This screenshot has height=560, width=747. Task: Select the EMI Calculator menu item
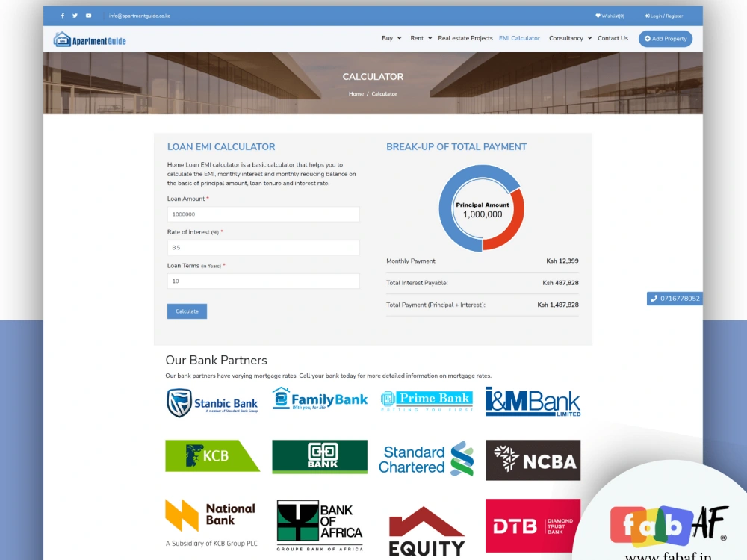pyautogui.click(x=519, y=38)
